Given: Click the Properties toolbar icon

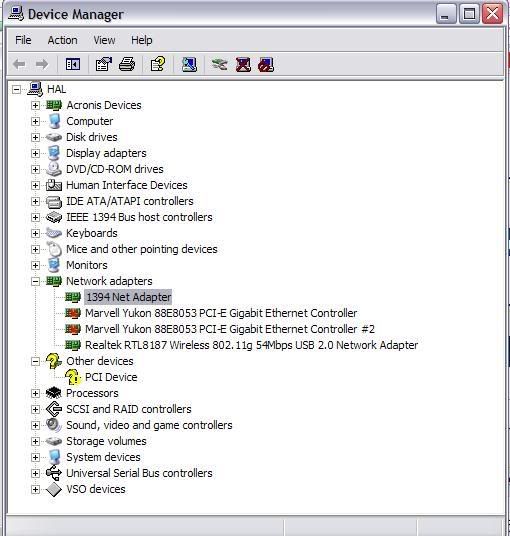Looking at the screenshot, I should (104, 64).
